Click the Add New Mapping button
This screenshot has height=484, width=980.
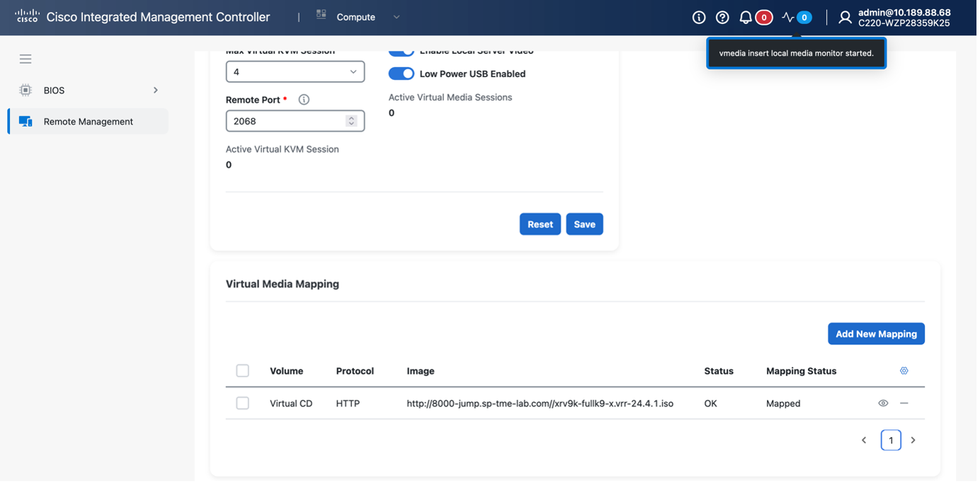(x=876, y=334)
